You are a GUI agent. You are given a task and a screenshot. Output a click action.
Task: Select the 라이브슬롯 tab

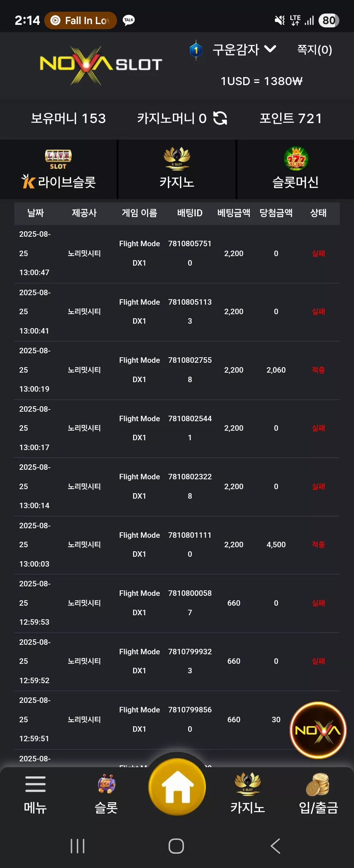pyautogui.click(x=59, y=169)
